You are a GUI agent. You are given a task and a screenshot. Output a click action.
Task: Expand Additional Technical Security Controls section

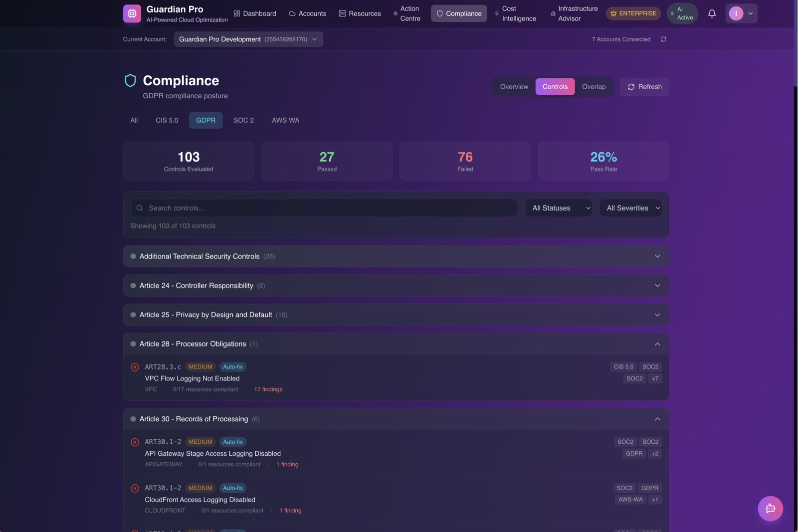[x=396, y=256]
